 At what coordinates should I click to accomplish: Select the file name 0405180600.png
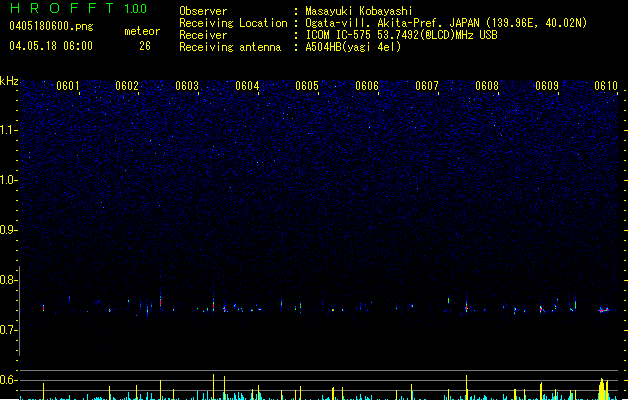coord(51,26)
